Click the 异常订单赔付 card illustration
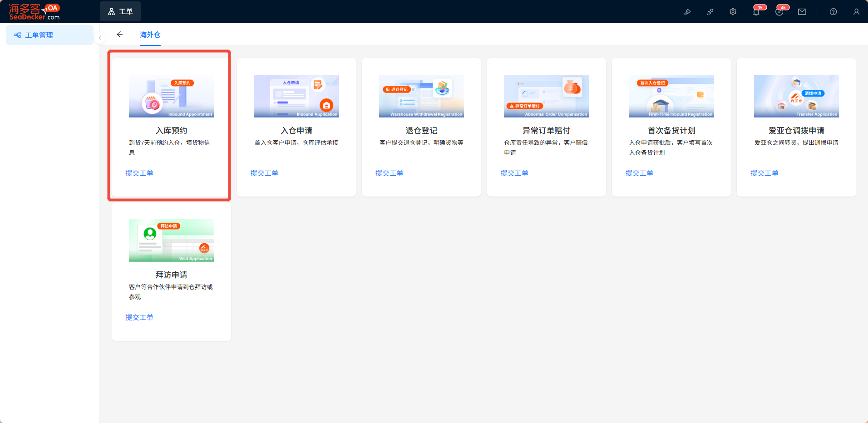868x423 pixels. (x=546, y=96)
